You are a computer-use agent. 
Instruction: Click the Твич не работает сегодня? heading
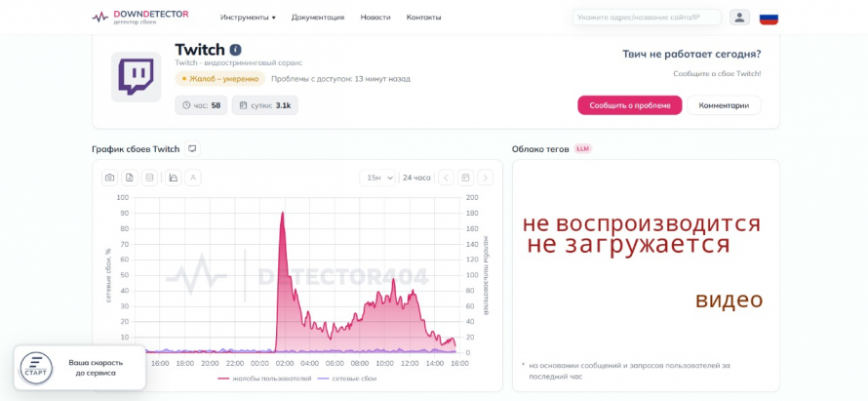click(691, 55)
